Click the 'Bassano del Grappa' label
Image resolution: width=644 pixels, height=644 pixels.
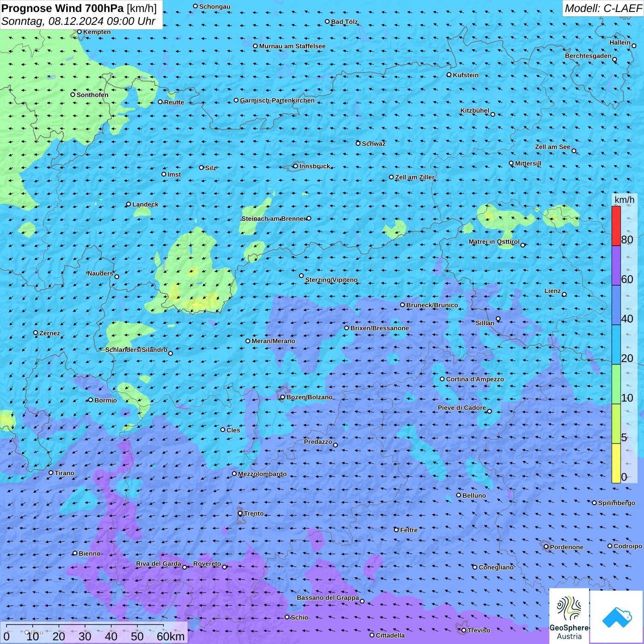click(328, 598)
